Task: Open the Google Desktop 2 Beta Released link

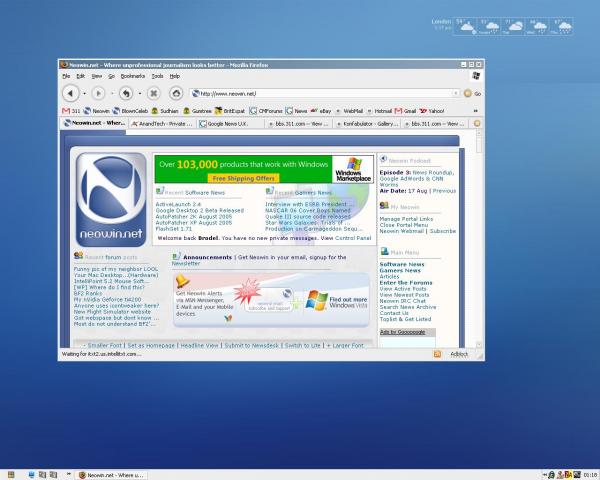Action: pos(199,211)
